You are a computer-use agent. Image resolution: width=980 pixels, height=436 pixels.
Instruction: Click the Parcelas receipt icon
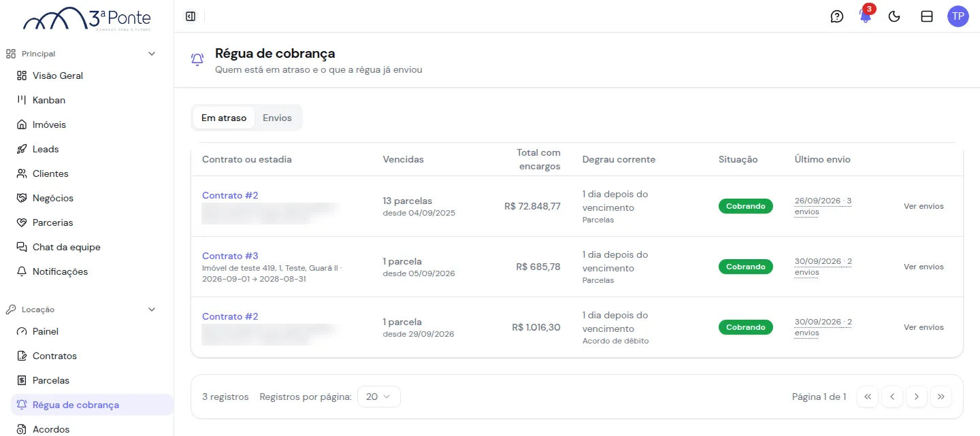[x=22, y=380]
